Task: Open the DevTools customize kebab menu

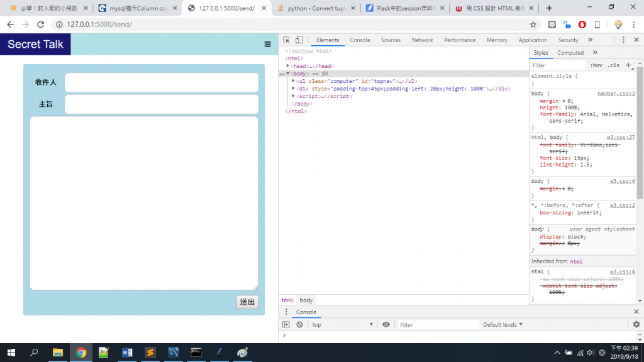Action: click(623, 40)
